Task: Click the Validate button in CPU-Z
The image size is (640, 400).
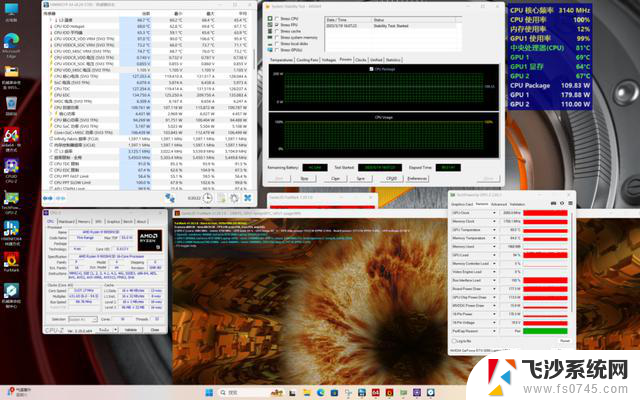Action: 131,329
